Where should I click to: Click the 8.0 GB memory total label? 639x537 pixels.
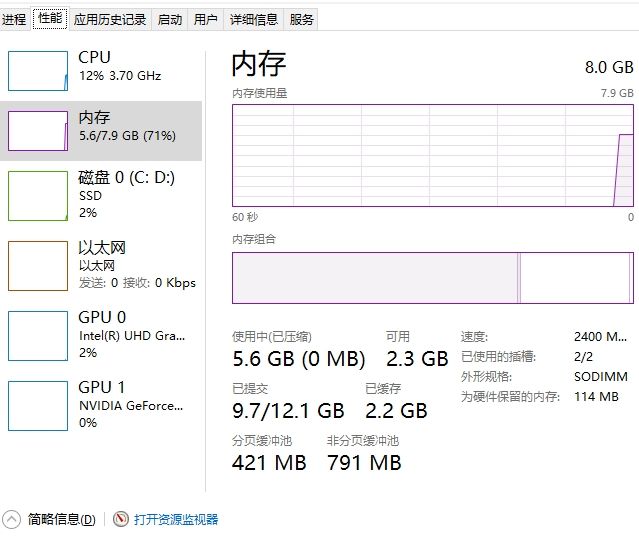point(609,67)
